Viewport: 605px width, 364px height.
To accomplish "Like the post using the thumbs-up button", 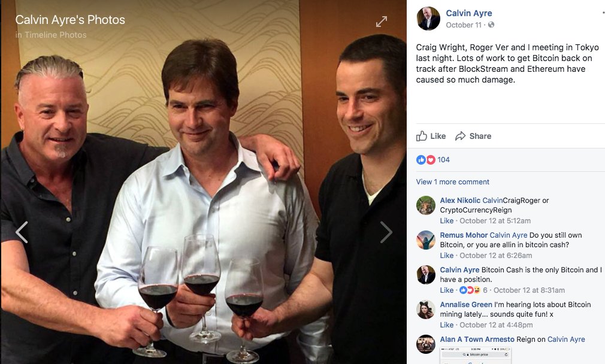I will pos(431,136).
